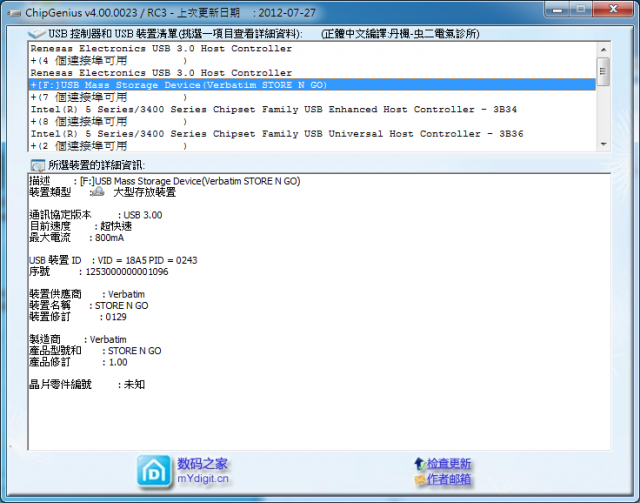Click the device list scrollbar thumb
This screenshot has height=503, width=640.
604,71
